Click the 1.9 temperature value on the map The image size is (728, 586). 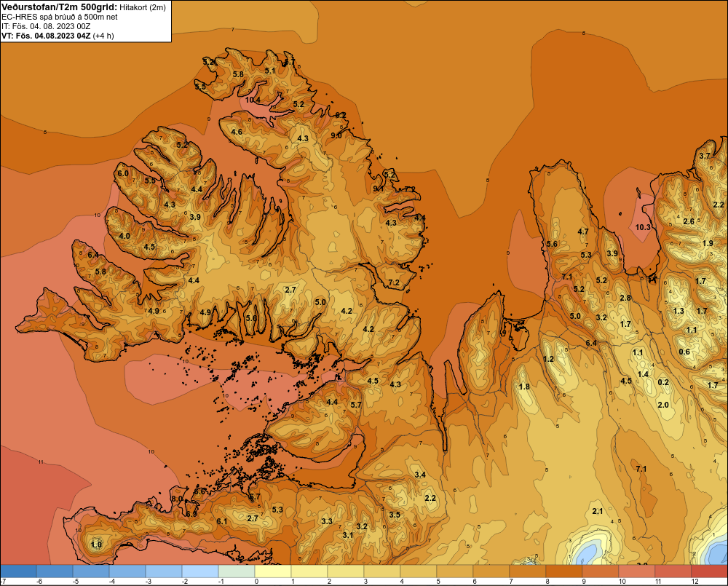pos(708,243)
